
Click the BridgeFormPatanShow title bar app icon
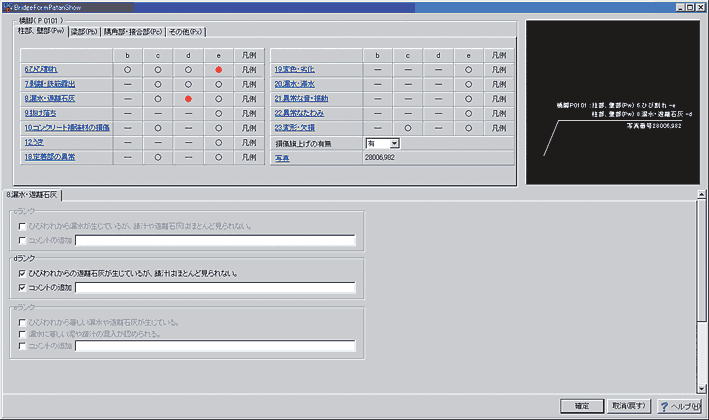[7, 7]
